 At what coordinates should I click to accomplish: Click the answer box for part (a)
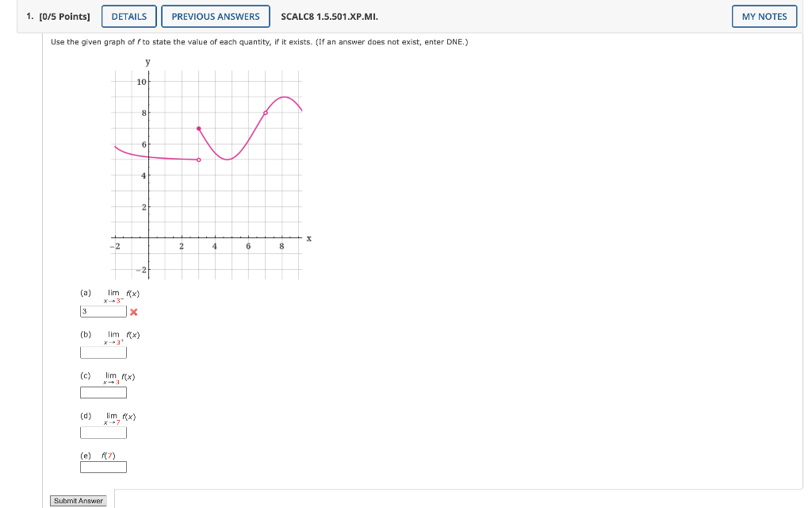tap(103, 310)
